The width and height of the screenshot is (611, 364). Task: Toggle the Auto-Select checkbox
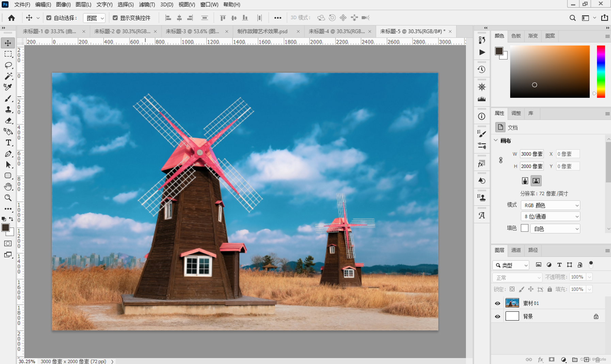49,18
